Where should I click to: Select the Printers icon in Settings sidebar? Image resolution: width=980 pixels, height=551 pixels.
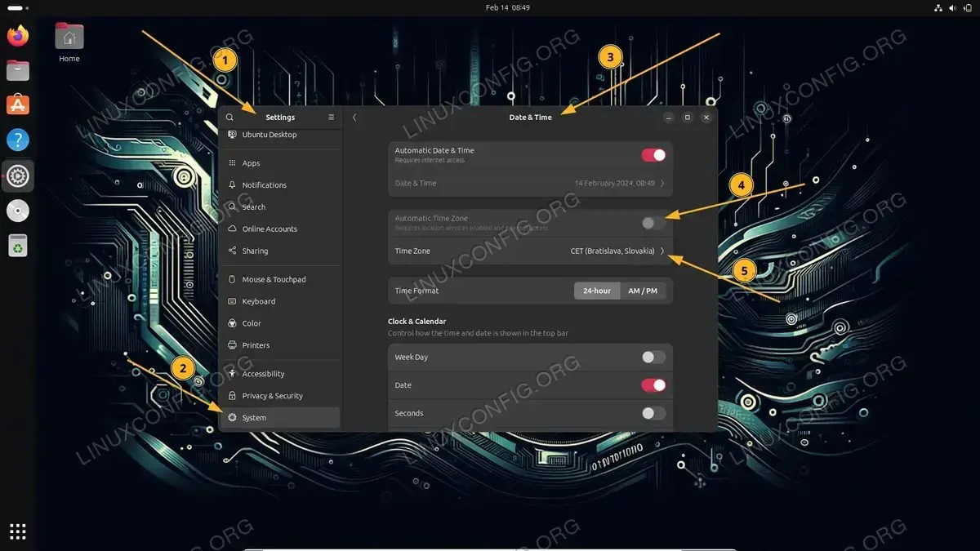click(x=233, y=344)
